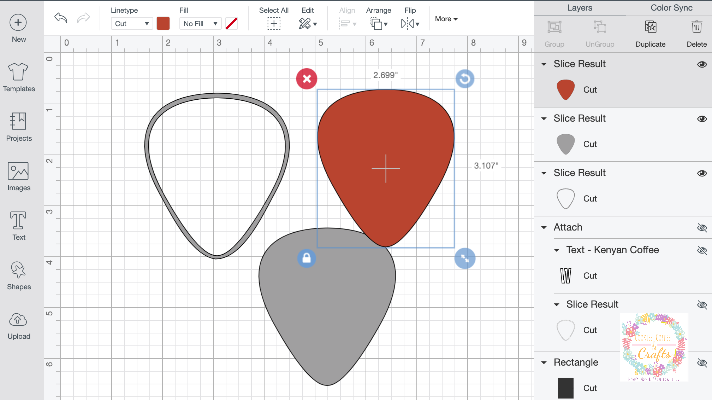
Task: Open the More toolbar menu
Action: coord(446,19)
